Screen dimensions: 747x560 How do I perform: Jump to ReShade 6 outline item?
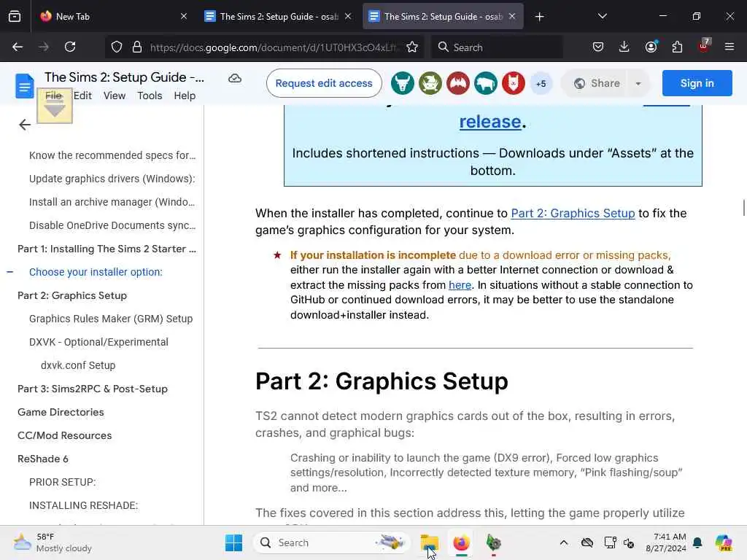(43, 459)
